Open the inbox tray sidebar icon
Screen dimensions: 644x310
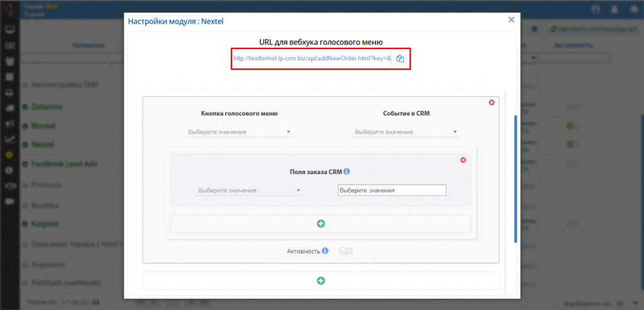(x=10, y=92)
